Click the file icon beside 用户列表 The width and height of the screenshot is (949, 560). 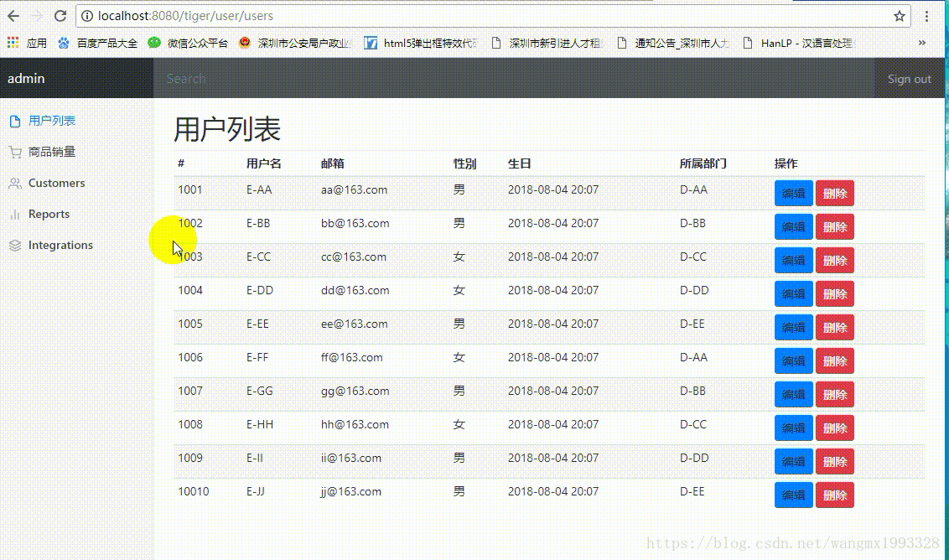click(15, 121)
